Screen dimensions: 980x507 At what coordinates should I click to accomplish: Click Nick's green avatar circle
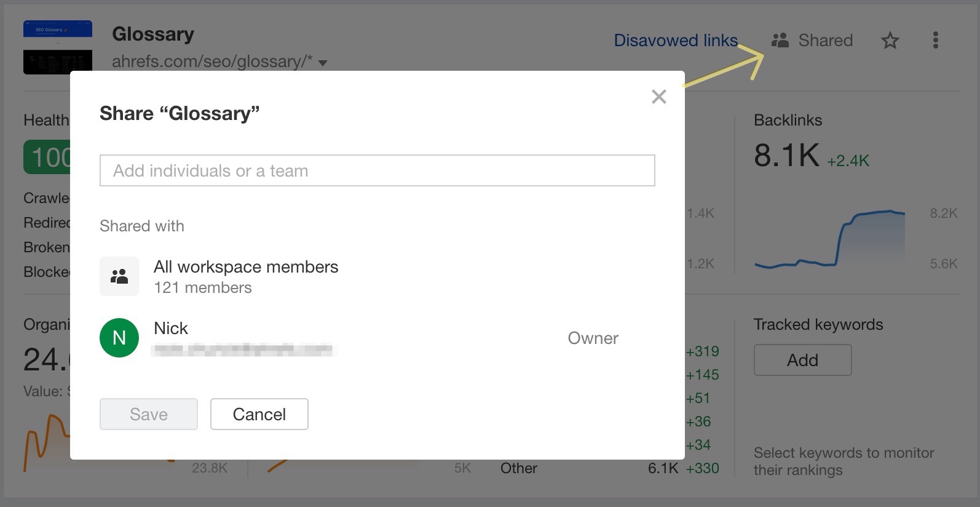pyautogui.click(x=119, y=337)
